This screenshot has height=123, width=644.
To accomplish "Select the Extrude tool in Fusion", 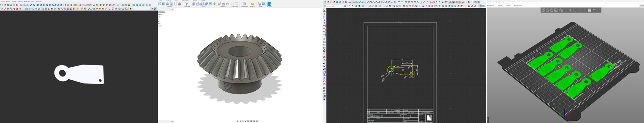I will tap(163, 4).
